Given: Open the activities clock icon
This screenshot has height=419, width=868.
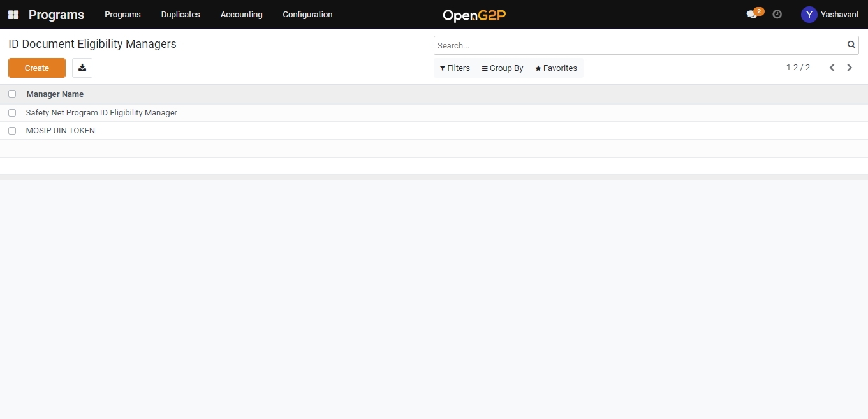Looking at the screenshot, I should (x=777, y=14).
